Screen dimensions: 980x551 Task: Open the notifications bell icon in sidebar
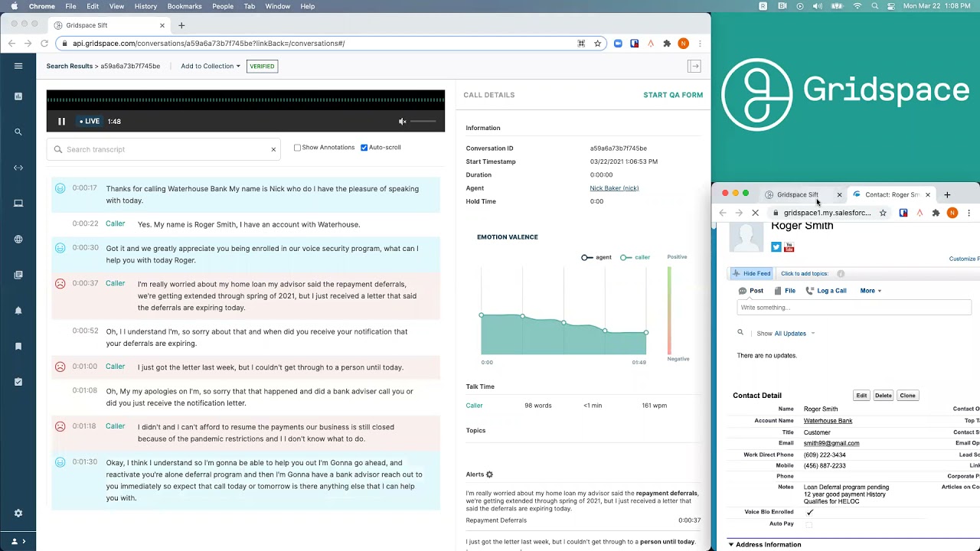click(x=18, y=311)
